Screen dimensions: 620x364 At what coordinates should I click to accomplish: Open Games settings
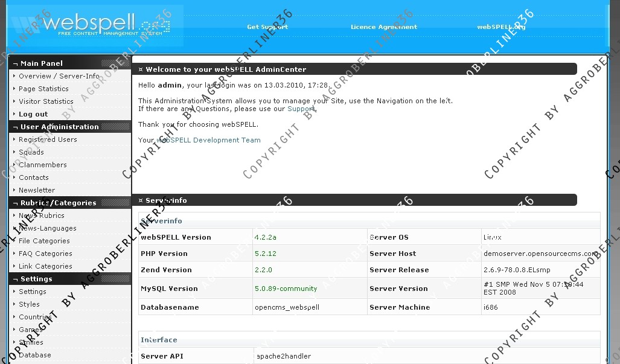click(x=30, y=329)
